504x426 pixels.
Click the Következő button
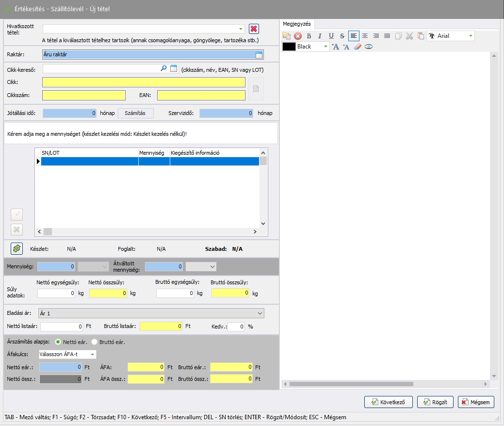tap(389, 402)
